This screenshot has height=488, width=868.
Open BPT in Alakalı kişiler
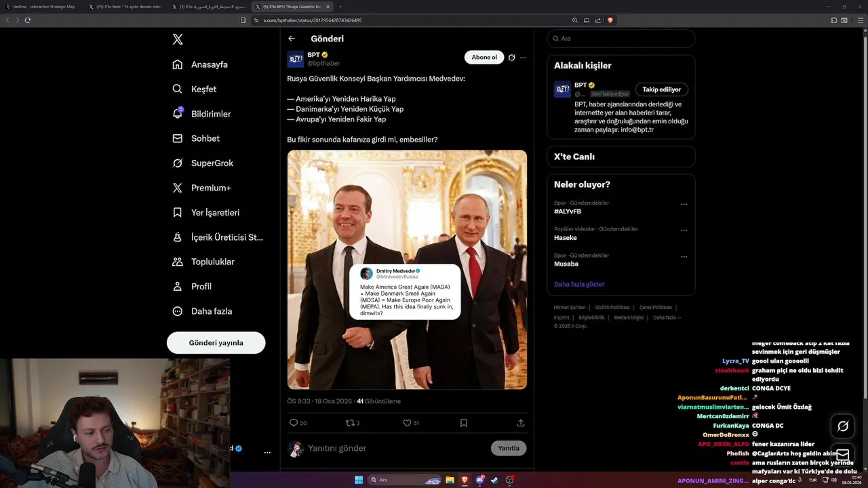click(x=580, y=85)
